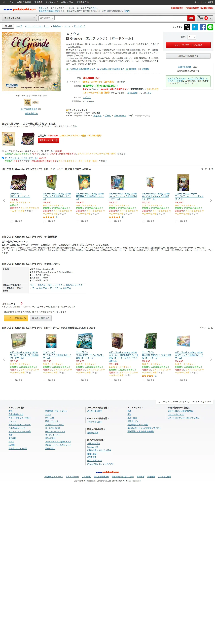Open カヴェルナ product image
Image resolution: width=215 pixels, height=644 pixels.
click(117, 341)
